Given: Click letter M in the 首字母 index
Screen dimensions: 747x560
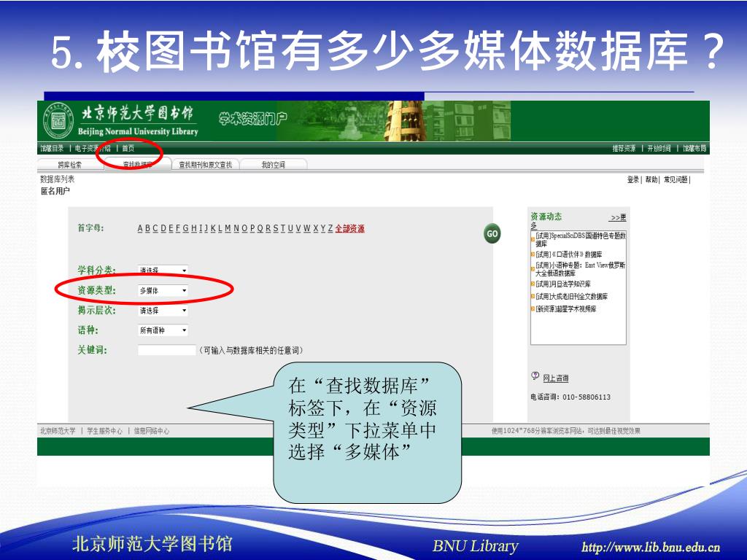Looking at the screenshot, I should point(228,228).
